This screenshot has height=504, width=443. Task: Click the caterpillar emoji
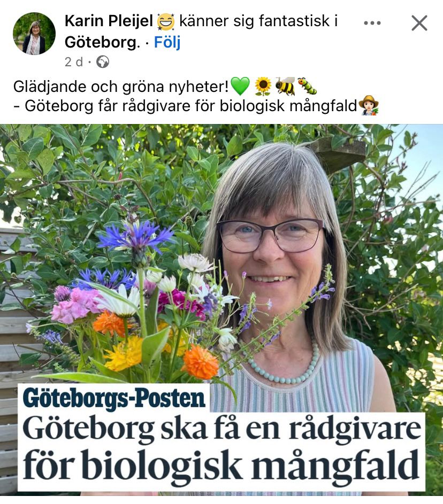coord(307,86)
